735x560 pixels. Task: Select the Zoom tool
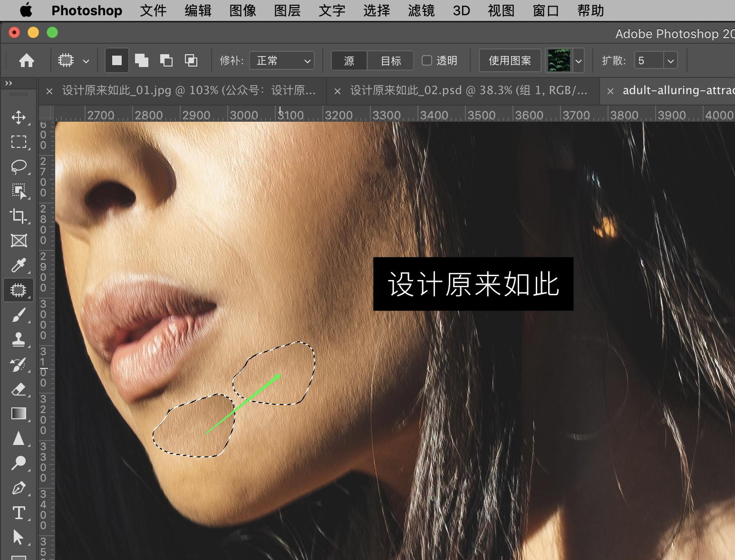tap(19, 463)
